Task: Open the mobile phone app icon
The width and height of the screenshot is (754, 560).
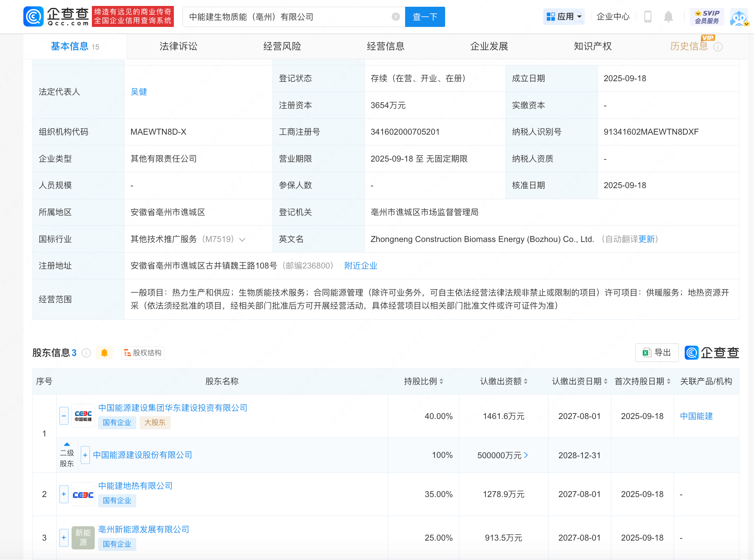Action: pos(648,17)
